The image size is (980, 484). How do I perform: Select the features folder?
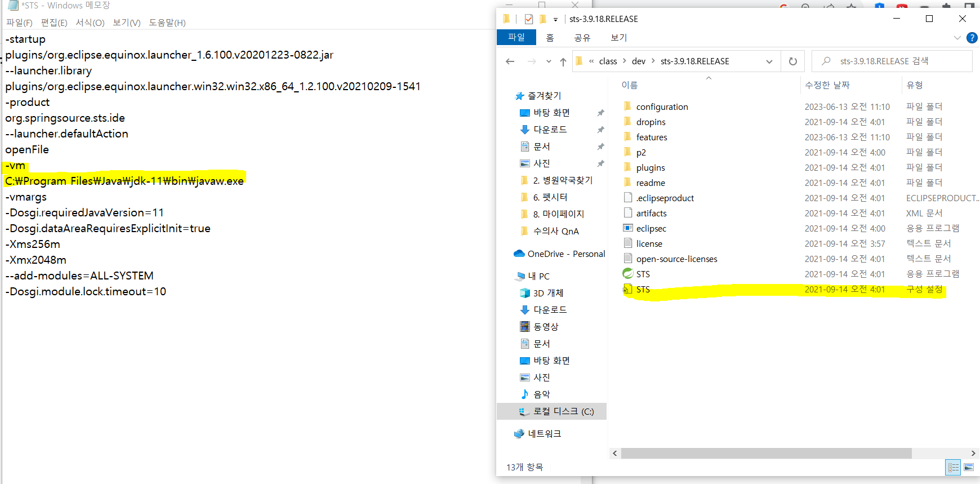click(x=652, y=137)
